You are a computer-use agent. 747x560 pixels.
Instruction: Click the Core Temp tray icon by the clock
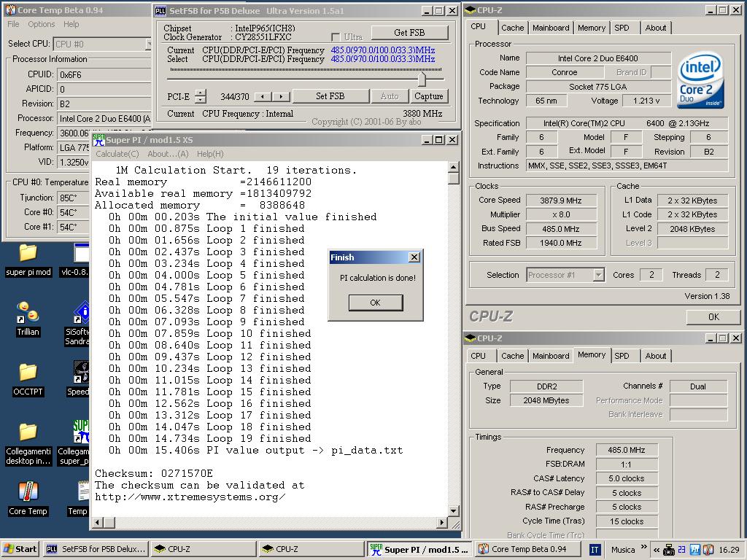click(x=708, y=550)
